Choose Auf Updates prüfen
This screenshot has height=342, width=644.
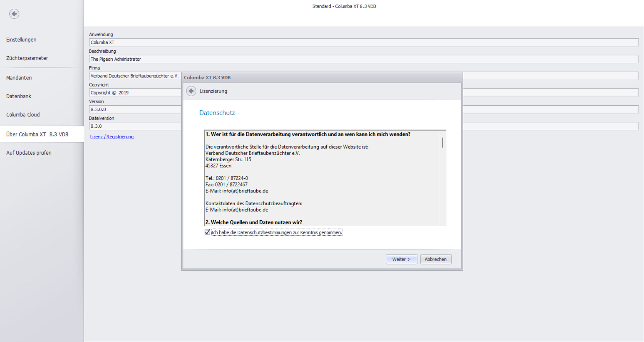[x=29, y=153]
